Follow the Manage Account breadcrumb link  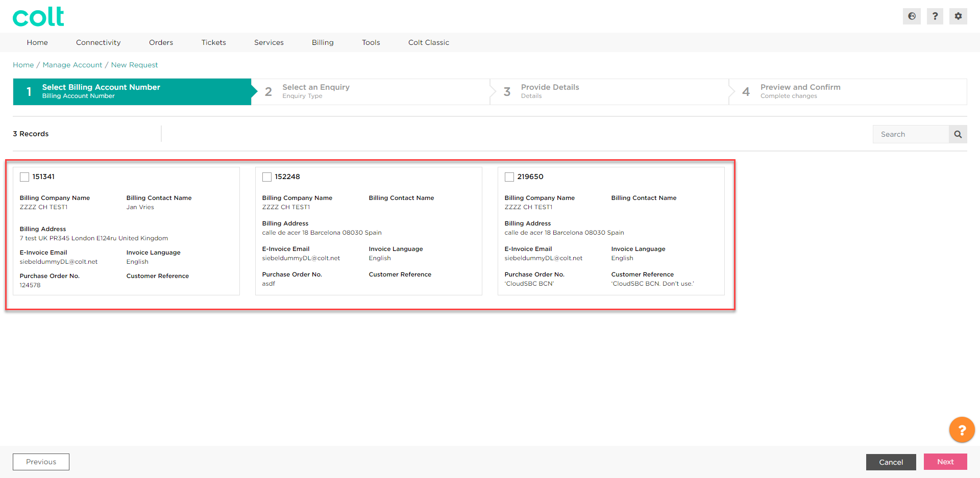(72, 65)
